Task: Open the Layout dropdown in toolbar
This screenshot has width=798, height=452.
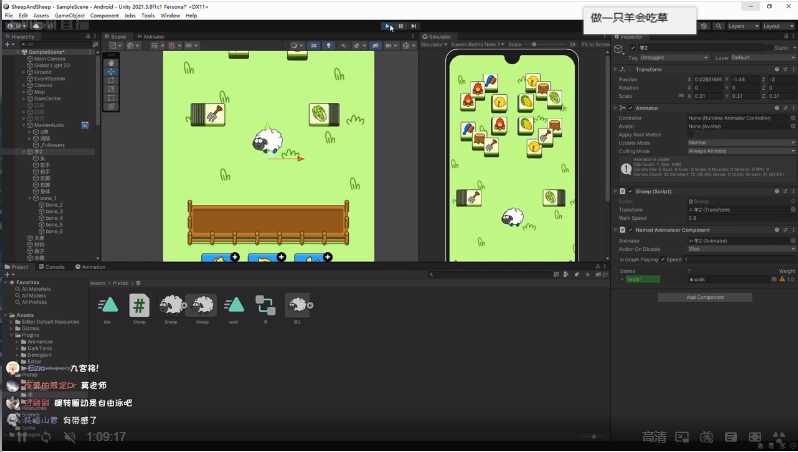Action: tap(777, 26)
